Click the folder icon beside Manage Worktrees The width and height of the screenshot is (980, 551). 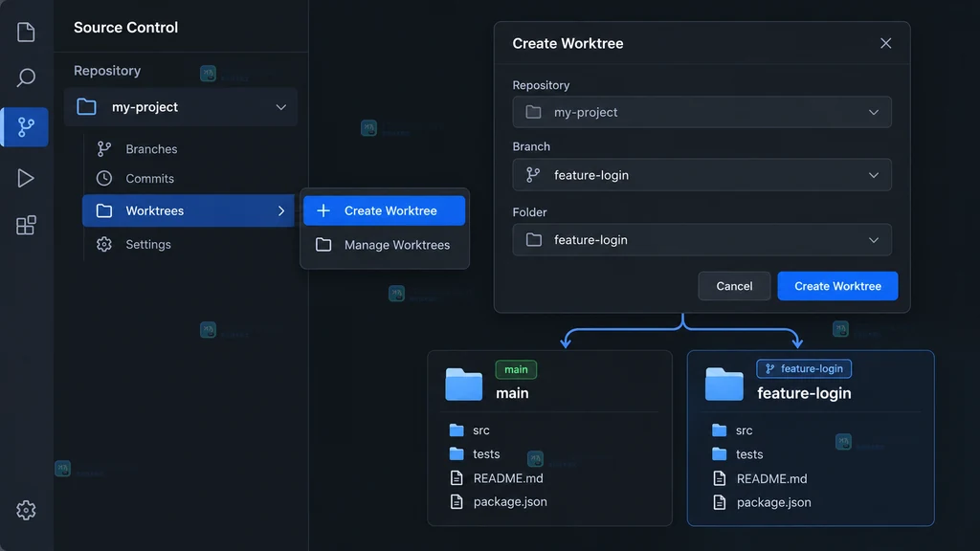coord(323,245)
